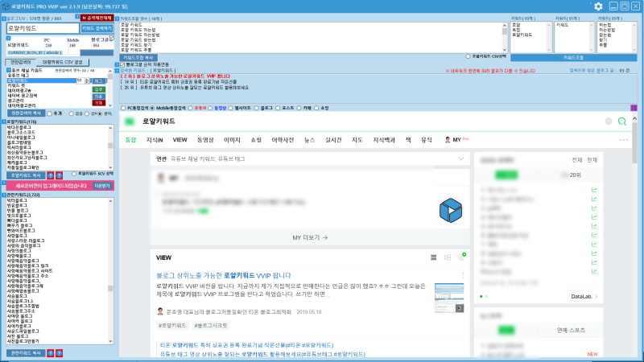
Task: Click the red 삭제 button in keyword list
Action: (x=98, y=103)
